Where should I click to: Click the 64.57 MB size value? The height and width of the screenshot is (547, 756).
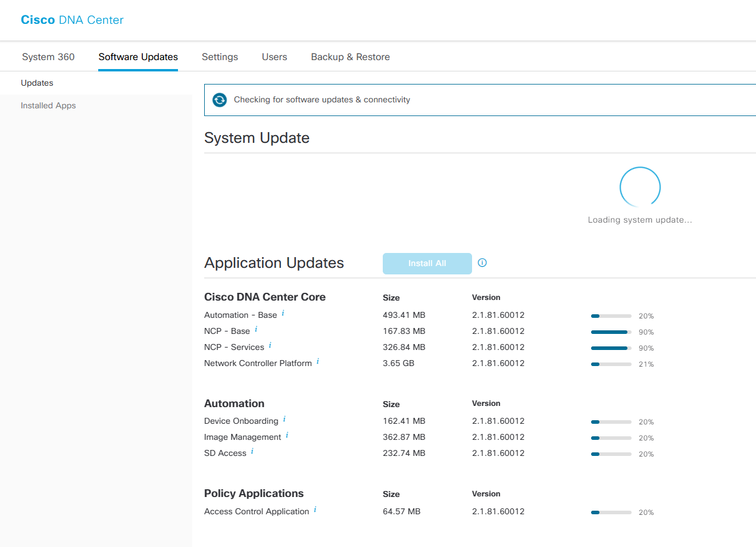coord(402,511)
